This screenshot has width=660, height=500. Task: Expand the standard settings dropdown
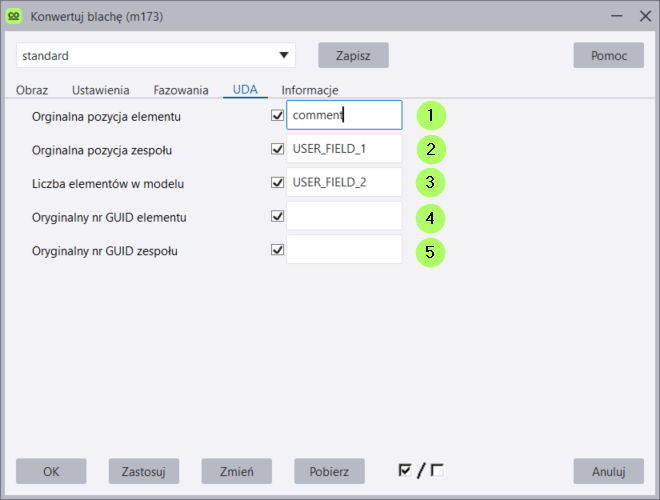click(284, 56)
